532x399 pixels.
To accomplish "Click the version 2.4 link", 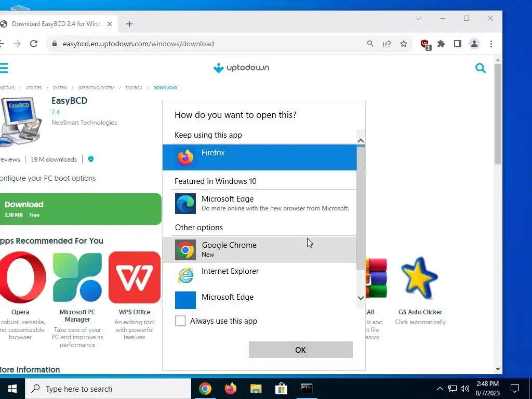I will click(55, 112).
